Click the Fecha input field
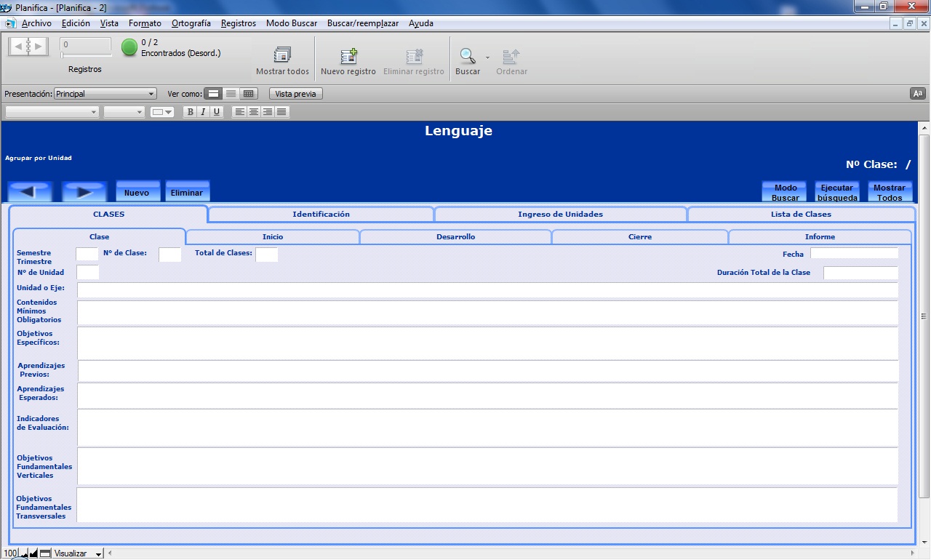The image size is (931, 560). pyautogui.click(x=854, y=254)
